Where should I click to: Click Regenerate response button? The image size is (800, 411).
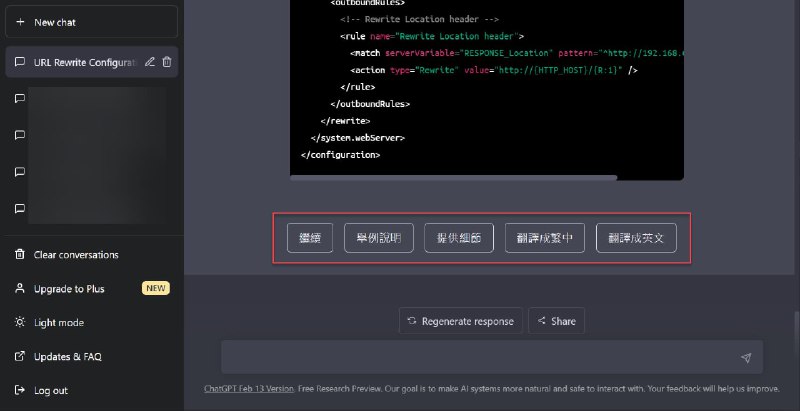click(460, 321)
